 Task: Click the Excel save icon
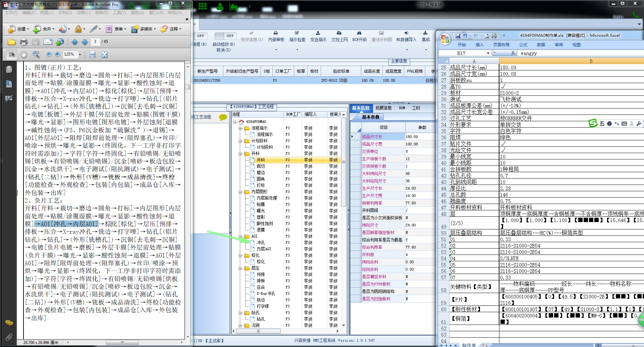(458, 36)
